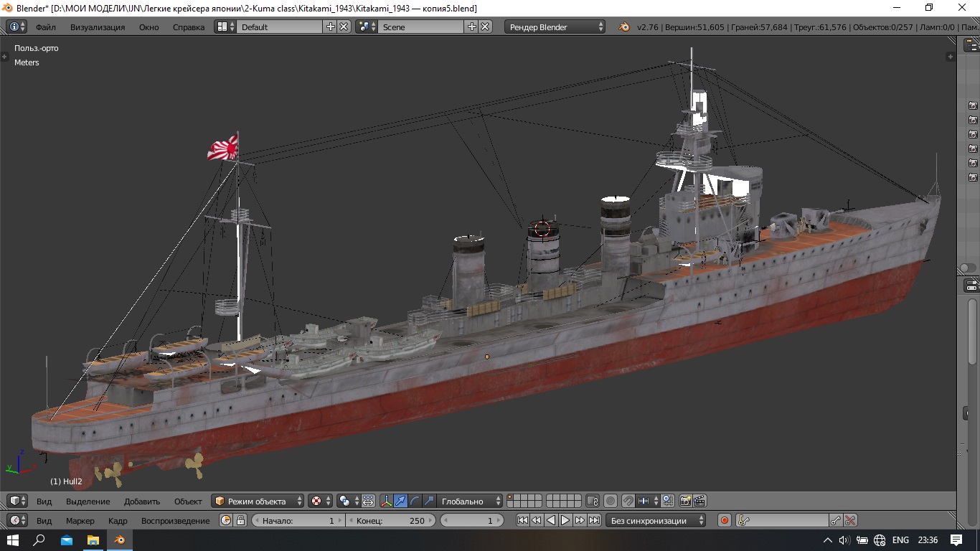This screenshot has width=980, height=551.
Task: Jump to the end frame
Action: 594,520
